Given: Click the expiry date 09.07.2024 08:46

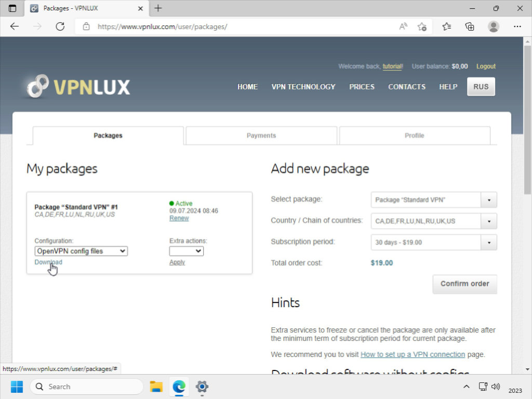Looking at the screenshot, I should pyautogui.click(x=194, y=211).
